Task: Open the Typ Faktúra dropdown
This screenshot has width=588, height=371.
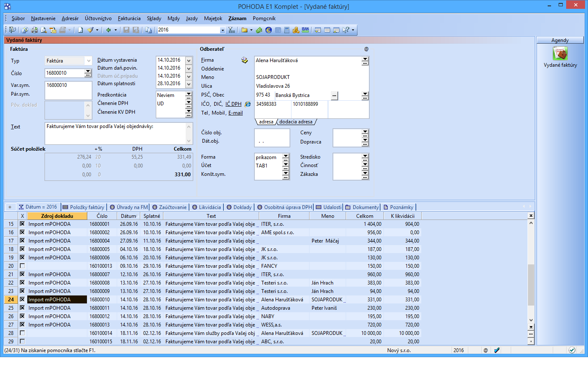Action: pos(88,61)
